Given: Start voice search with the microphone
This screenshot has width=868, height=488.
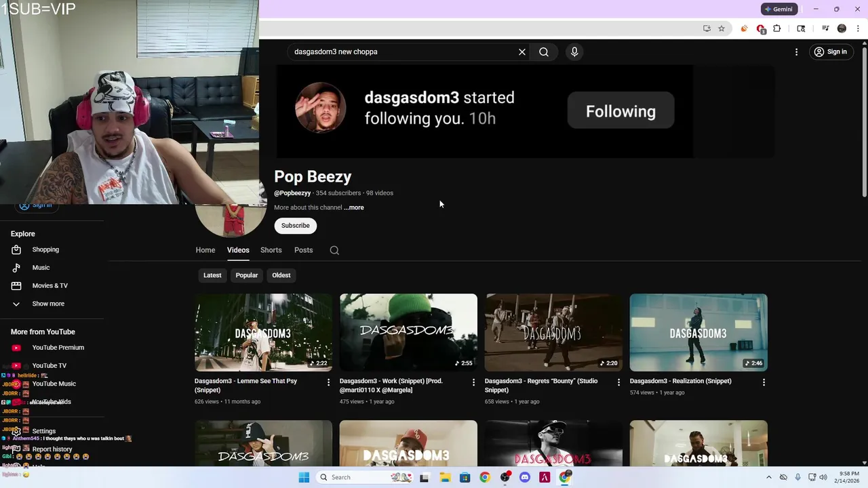Looking at the screenshot, I should [574, 52].
